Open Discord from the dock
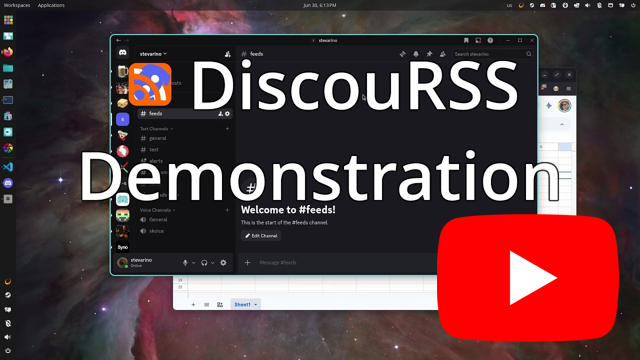 point(8,183)
